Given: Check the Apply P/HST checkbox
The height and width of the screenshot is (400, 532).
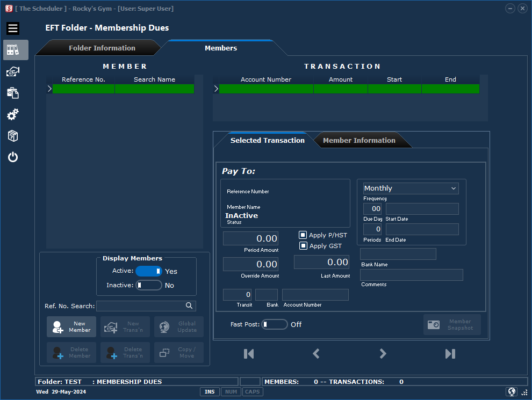Looking at the screenshot, I should (303, 235).
